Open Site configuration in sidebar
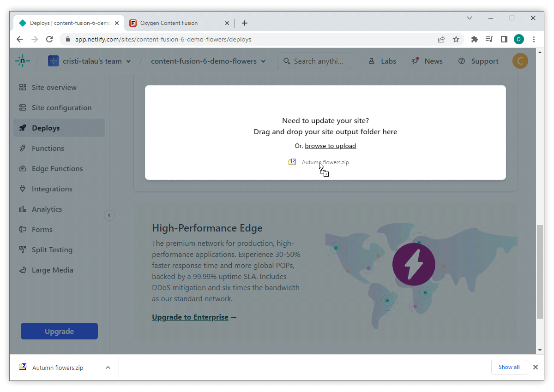This screenshot has height=392, width=554. (59, 107)
